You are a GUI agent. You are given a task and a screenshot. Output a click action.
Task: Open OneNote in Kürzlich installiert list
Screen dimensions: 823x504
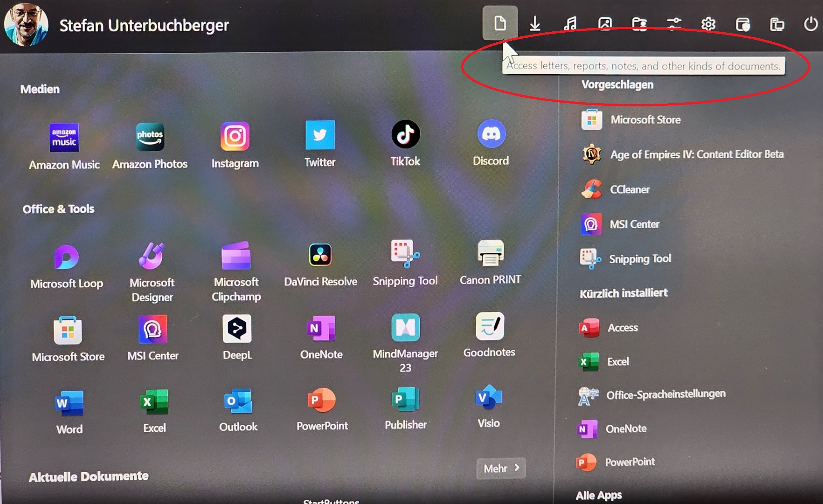tap(612, 429)
